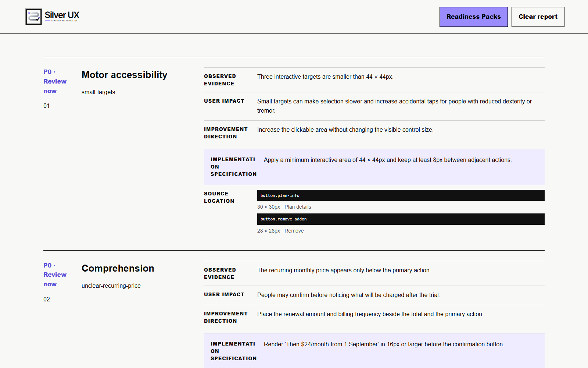
Task: Select the Motor accessibility heading
Action: (x=124, y=75)
